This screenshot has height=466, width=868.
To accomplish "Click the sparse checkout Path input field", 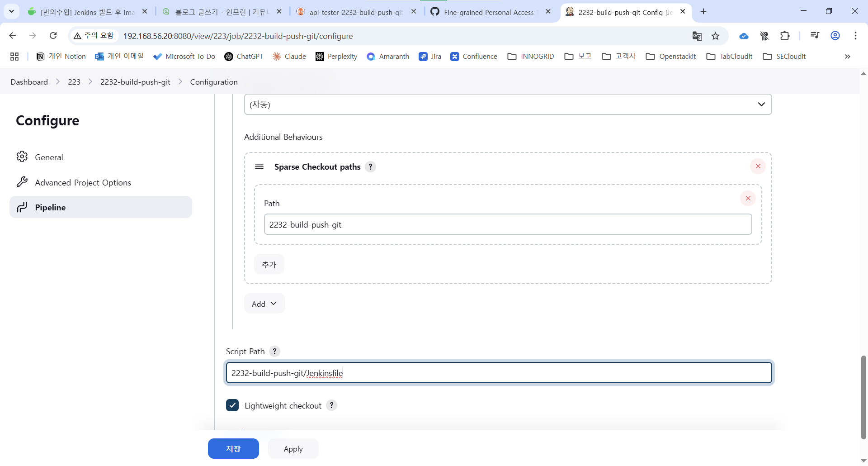I will 508,224.
